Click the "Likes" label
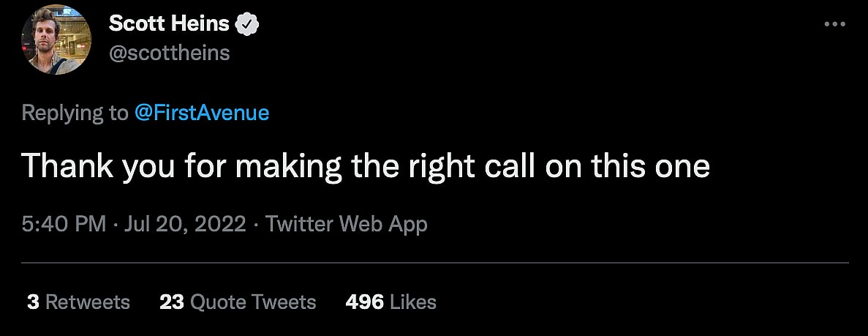The image size is (868, 336). click(413, 302)
